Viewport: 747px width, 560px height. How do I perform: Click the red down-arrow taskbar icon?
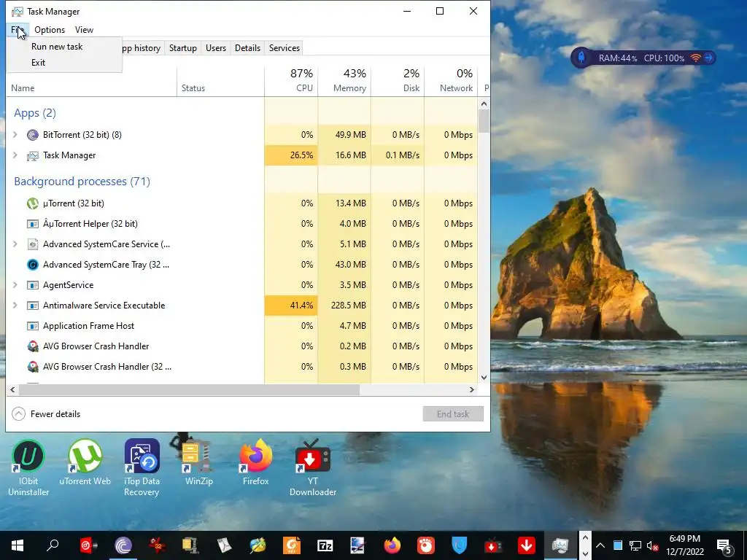(x=527, y=545)
